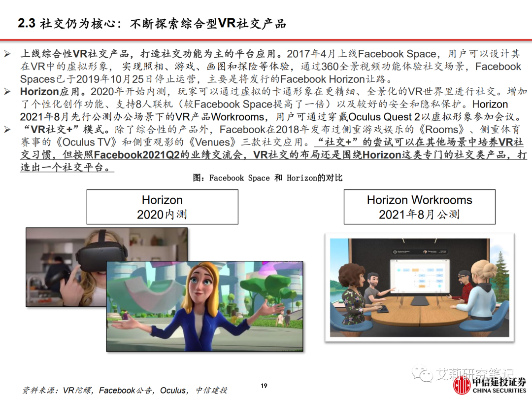Click the 'Horizon Workrooms 2021年8月公测' label box
Screen dimensions: 532x398
tap(419, 207)
